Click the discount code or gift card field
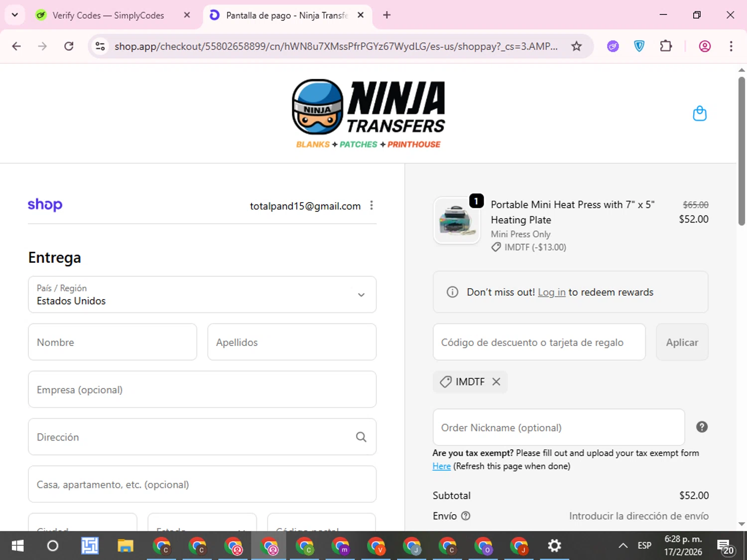The width and height of the screenshot is (747, 560). point(539,342)
